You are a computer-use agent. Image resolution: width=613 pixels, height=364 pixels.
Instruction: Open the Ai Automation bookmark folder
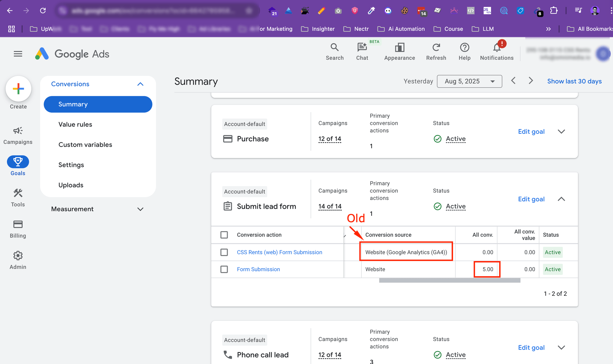[401, 29]
